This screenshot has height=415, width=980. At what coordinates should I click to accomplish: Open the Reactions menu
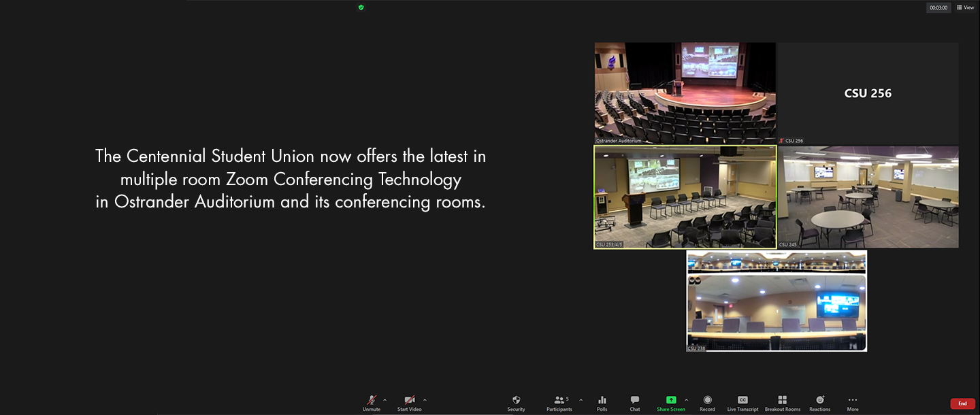point(820,403)
